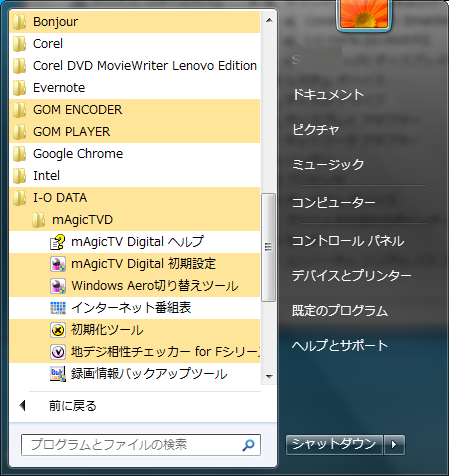The width and height of the screenshot is (449, 476).
Task: Click the GOM ENCODER folder icon
Action: [x=19, y=110]
